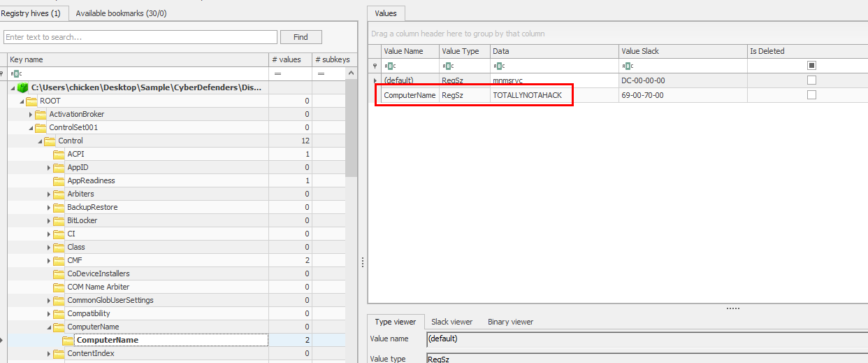This screenshot has height=363, width=868.
Task: Click the search text input field
Action: [140, 37]
